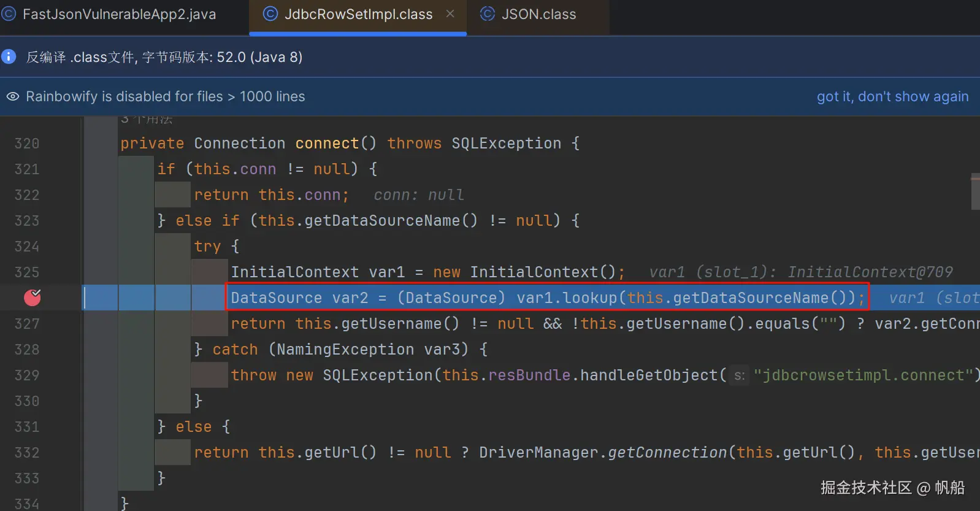The image size is (980, 511).
Task: Click line number 325 in the gutter
Action: pyautogui.click(x=26, y=272)
